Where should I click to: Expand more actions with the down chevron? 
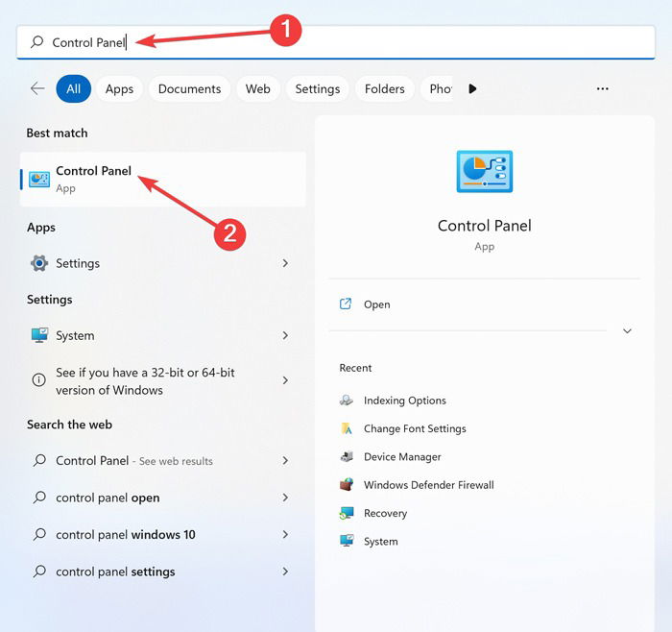point(627,331)
